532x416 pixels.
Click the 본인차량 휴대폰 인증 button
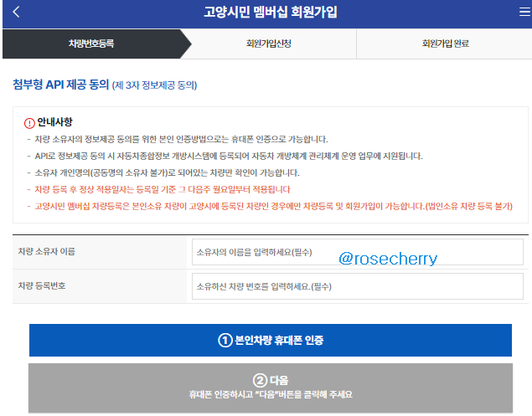coord(271,340)
